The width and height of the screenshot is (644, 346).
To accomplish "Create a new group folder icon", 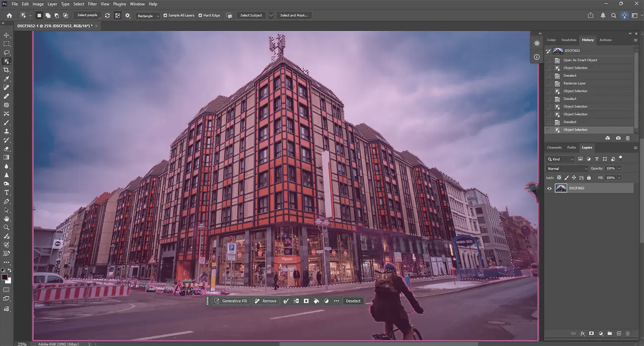I will [610, 334].
